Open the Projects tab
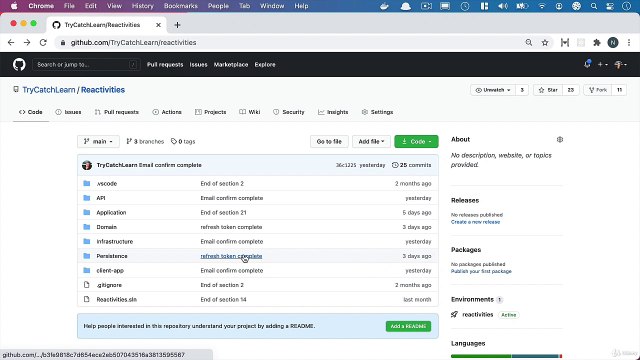Screen dimensions: 640x360 point(211,112)
